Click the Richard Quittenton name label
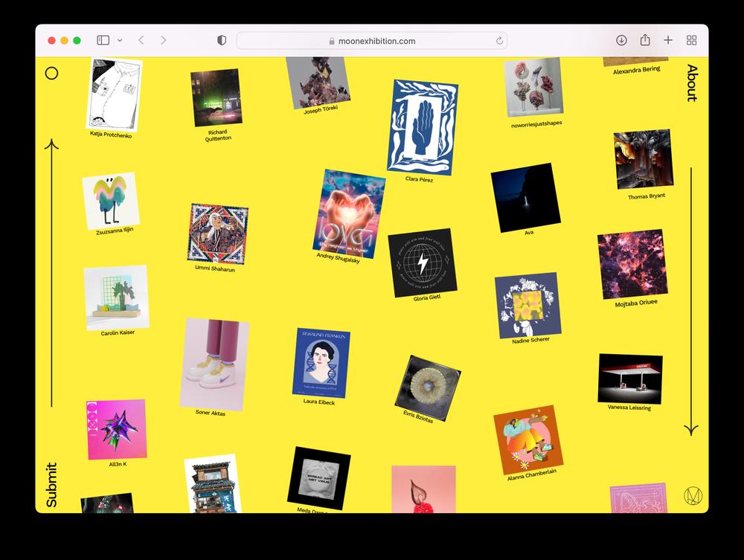Viewport: 744px width, 560px height. click(x=218, y=135)
